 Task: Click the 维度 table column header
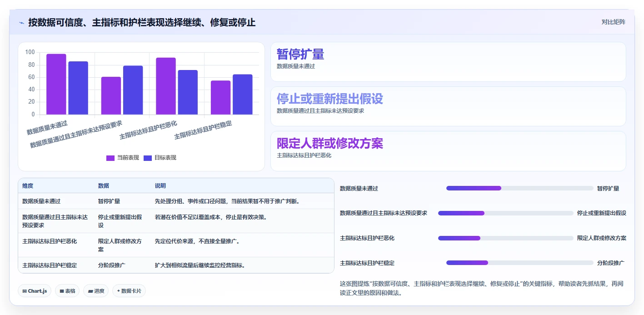[x=28, y=186]
